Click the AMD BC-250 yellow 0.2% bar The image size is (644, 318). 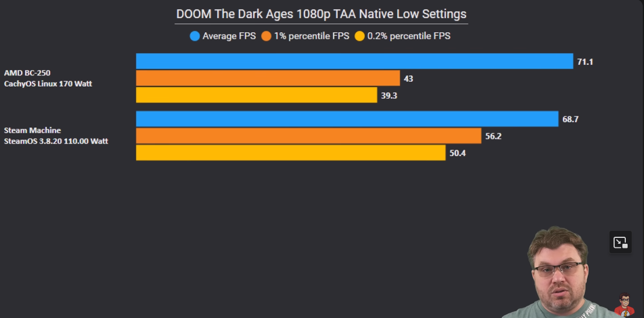click(x=256, y=95)
